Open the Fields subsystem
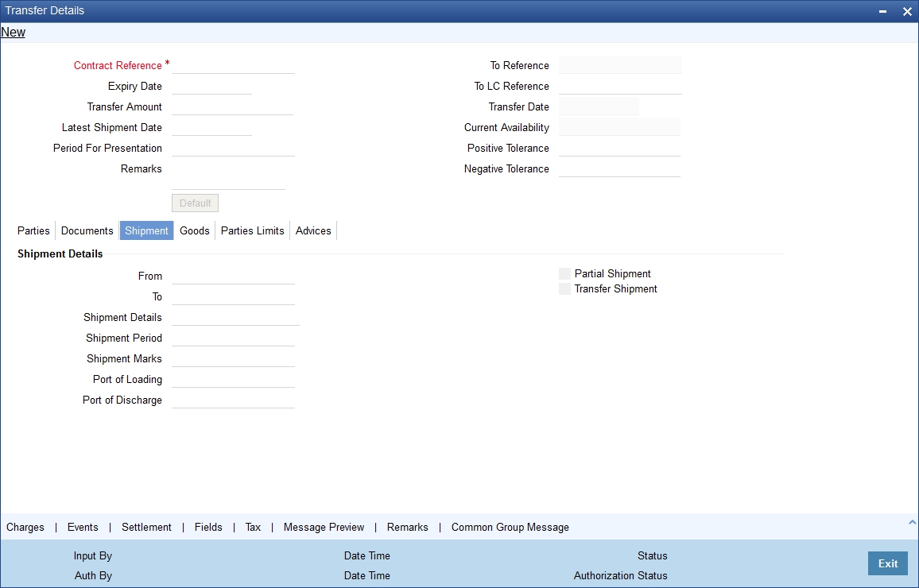Screen dimensions: 919x588 click(208, 527)
